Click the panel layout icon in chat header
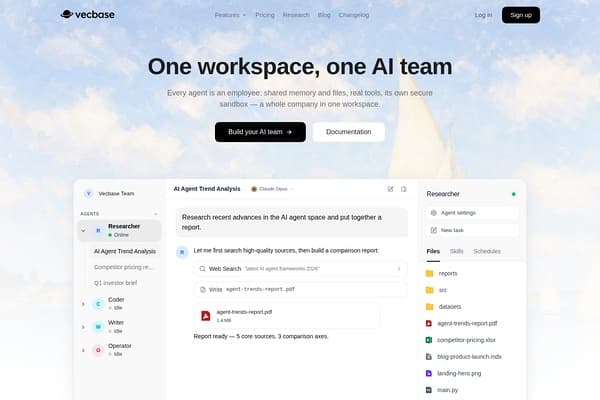 [x=404, y=189]
